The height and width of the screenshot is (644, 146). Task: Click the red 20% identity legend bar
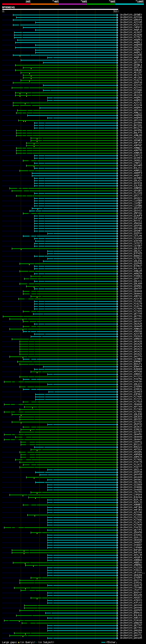pos(16,4)
